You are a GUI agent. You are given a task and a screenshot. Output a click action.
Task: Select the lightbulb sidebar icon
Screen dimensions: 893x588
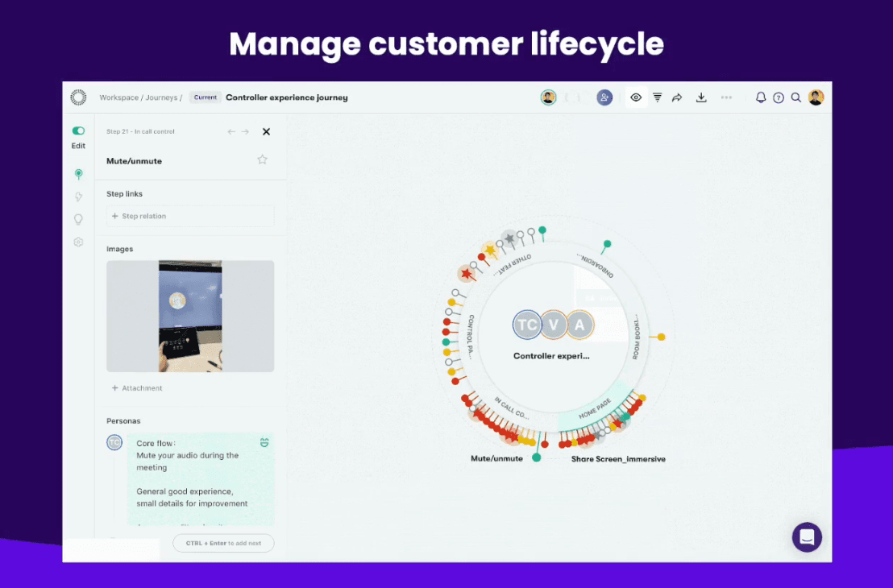pyautogui.click(x=79, y=219)
